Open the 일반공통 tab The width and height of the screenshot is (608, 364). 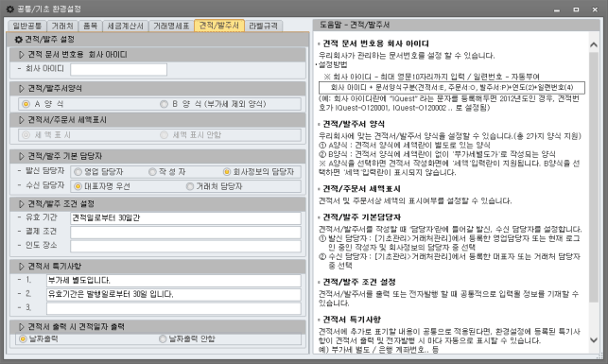click(x=27, y=26)
